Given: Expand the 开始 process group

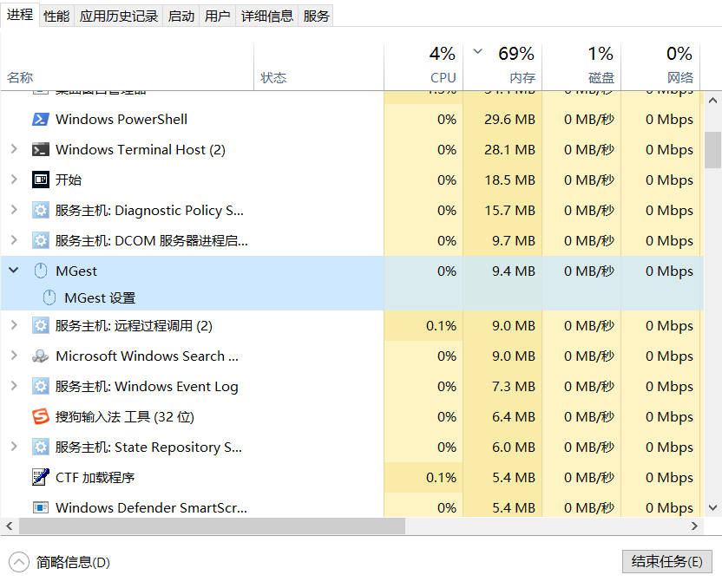Looking at the screenshot, I should tap(14, 180).
